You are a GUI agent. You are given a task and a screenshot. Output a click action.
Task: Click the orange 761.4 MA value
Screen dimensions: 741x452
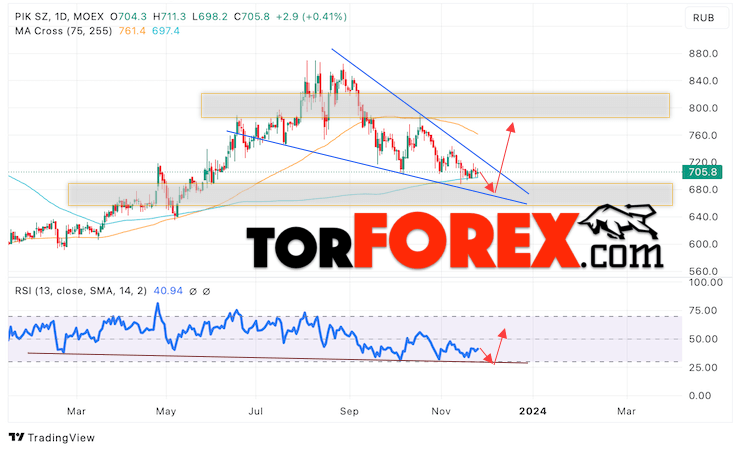tap(132, 31)
